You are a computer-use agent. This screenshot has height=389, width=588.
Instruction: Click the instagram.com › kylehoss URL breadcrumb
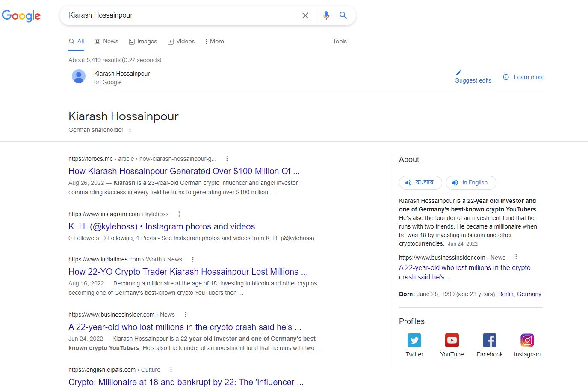click(118, 214)
